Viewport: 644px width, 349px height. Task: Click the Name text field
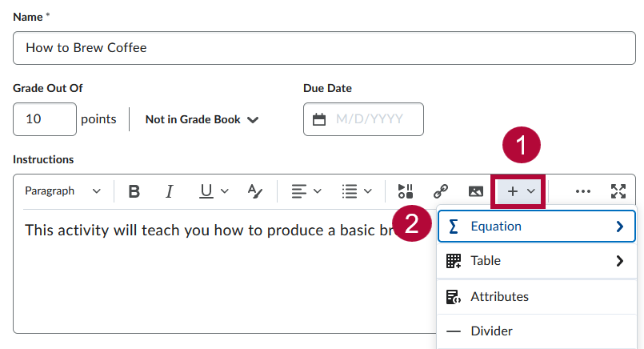pyautogui.click(x=322, y=48)
